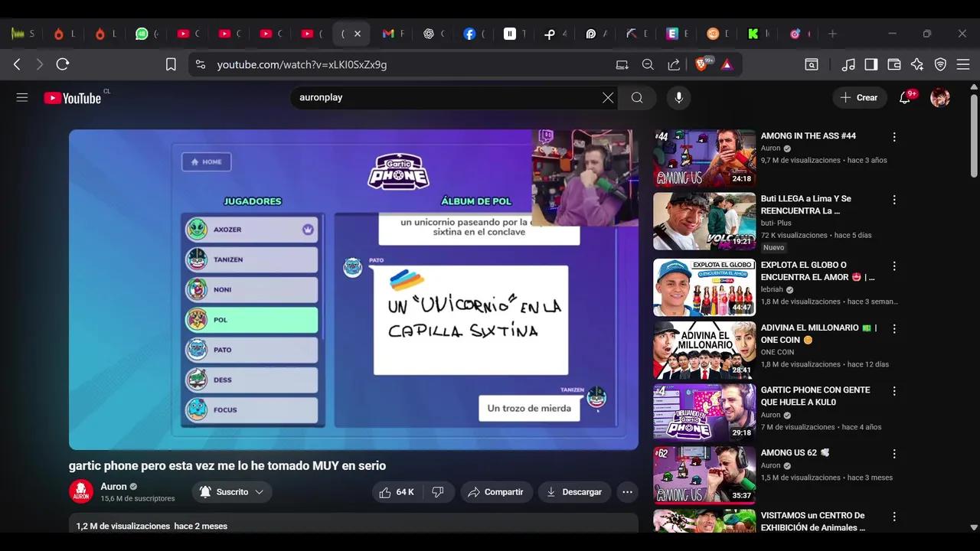Expand the Suscrito notification dropdown
This screenshot has width=980, height=551.
[232, 492]
